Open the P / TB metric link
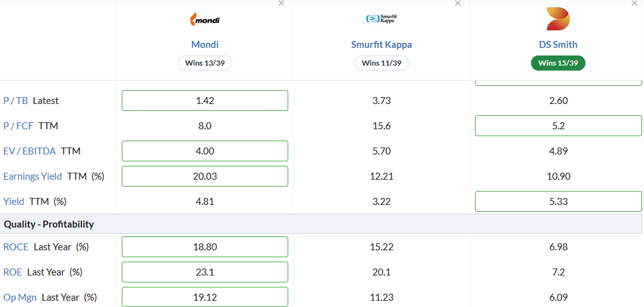Screen dimensions: 644x307 pos(16,101)
